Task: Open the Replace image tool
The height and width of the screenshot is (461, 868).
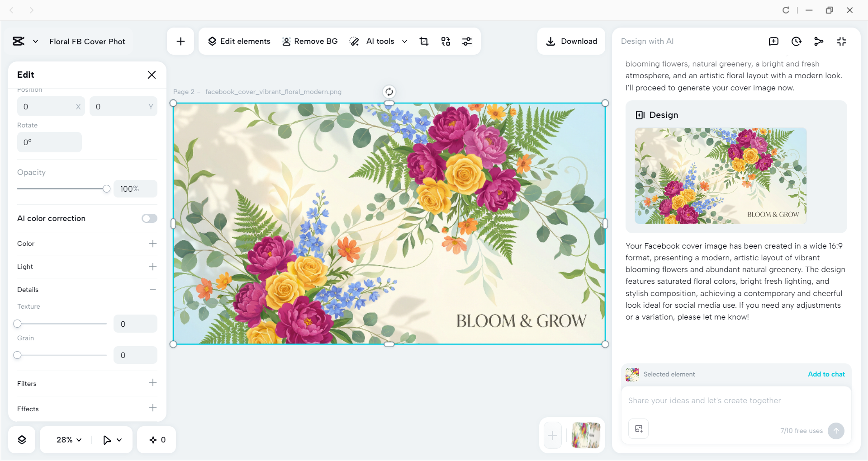Action: pyautogui.click(x=446, y=41)
